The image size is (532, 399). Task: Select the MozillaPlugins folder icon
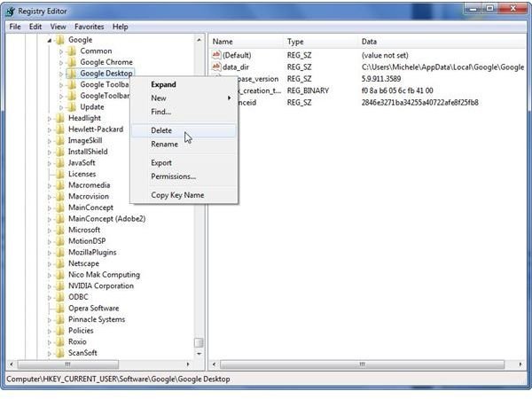click(x=60, y=253)
